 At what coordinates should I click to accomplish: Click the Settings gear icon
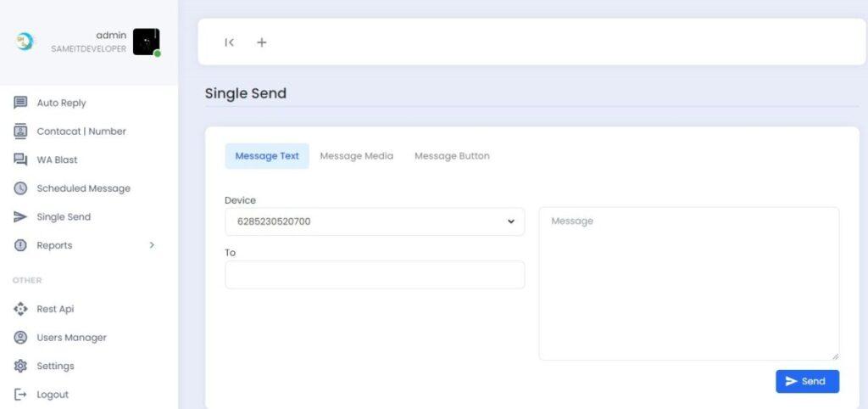(x=21, y=366)
